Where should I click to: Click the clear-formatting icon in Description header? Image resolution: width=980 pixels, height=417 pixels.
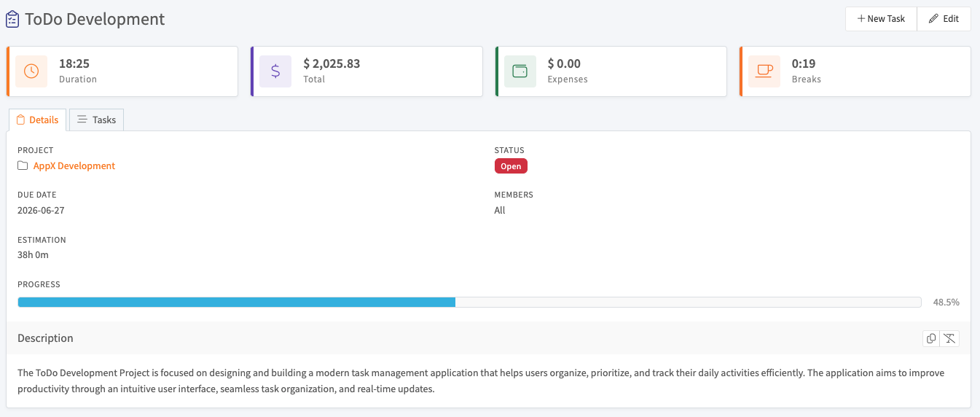(x=950, y=338)
